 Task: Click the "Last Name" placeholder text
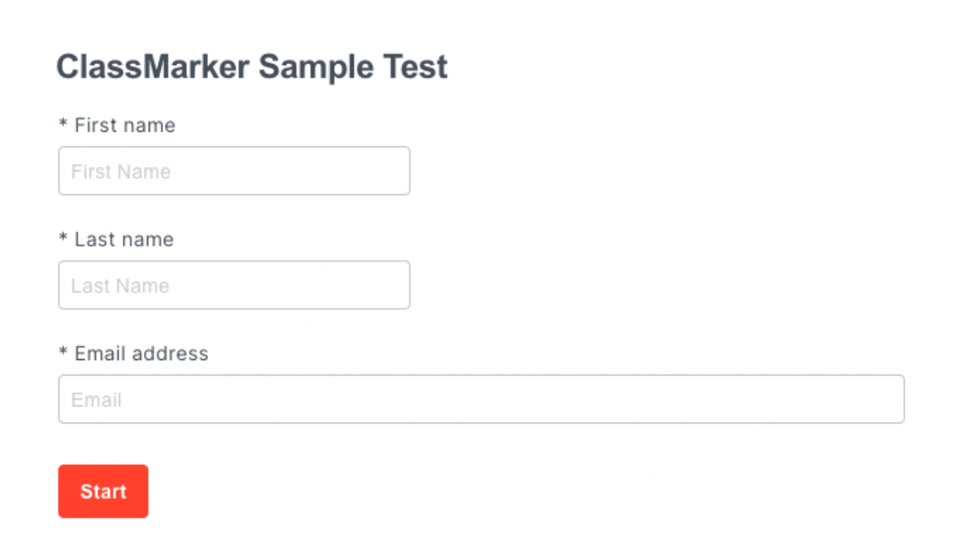click(120, 286)
